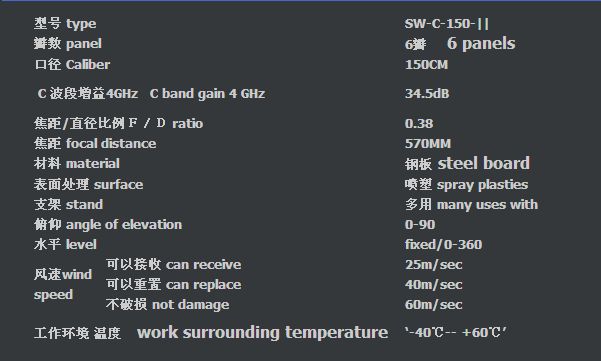Select the "6 panels" value text
Image resolution: width=601 pixels, height=361 pixels.
pos(481,43)
